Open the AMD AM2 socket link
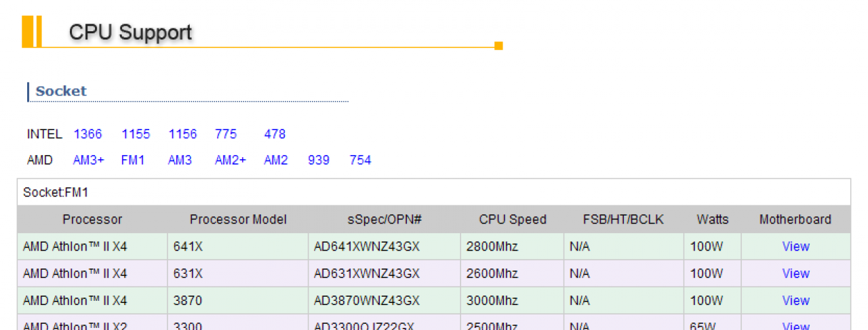 276,161
